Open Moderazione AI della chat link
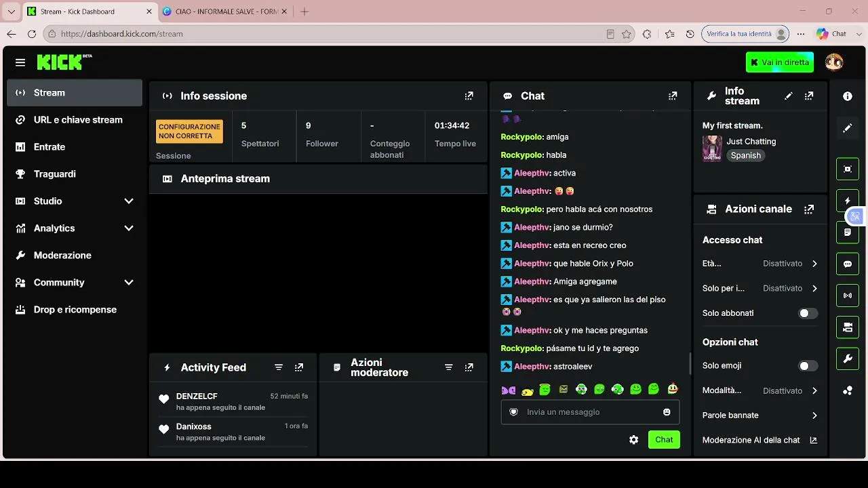Screen dimensions: 868x488 [759, 441]
